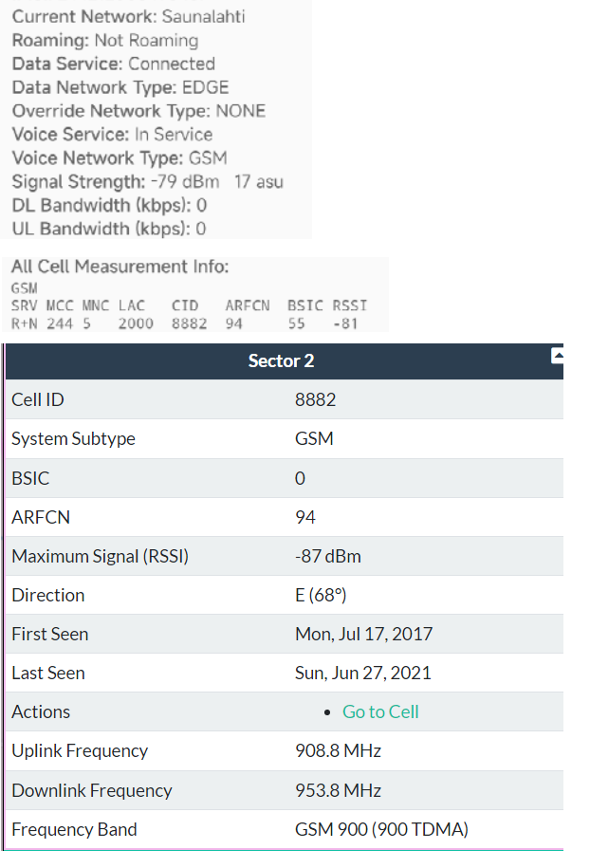
Task: Click the Uplink Frequency 908.8 MHz value
Action: click(339, 750)
